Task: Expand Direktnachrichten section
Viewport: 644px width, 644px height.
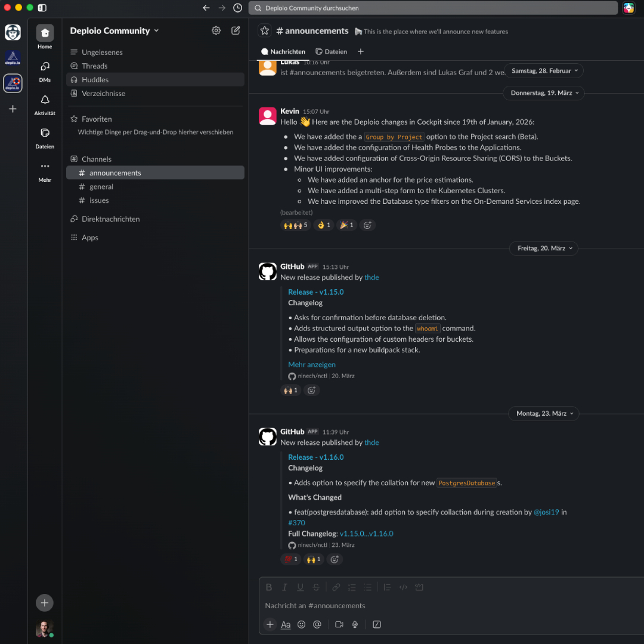Action: point(110,219)
